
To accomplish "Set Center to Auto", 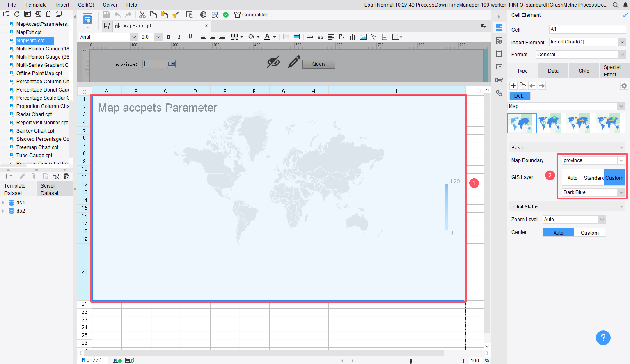I will [x=558, y=233].
